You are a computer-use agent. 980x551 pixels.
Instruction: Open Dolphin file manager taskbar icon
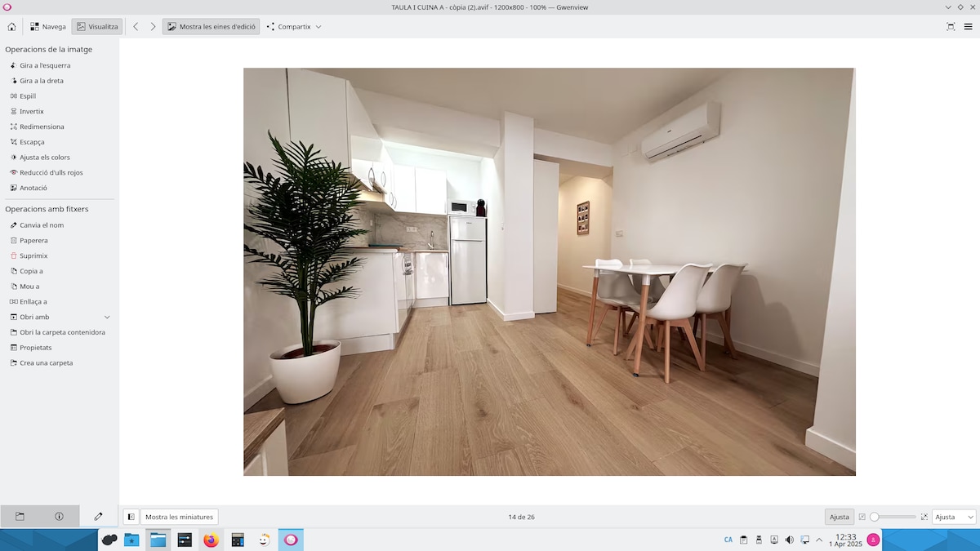coord(158,540)
